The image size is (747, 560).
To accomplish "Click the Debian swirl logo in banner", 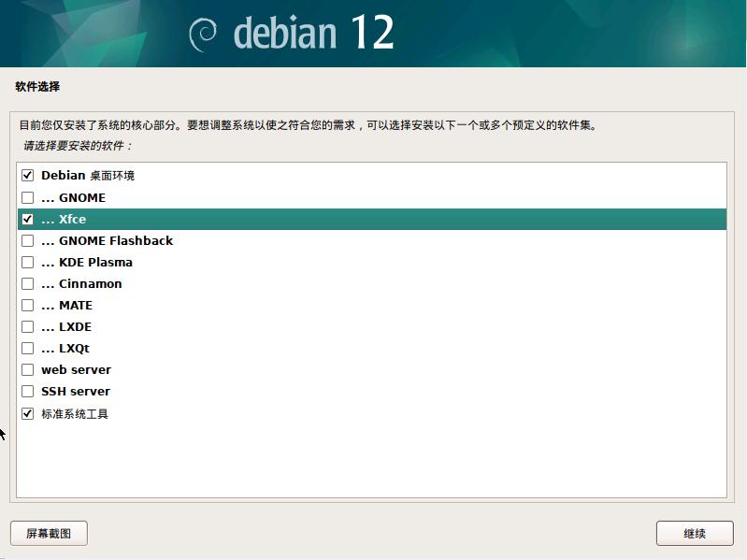I will pyautogui.click(x=203, y=35).
